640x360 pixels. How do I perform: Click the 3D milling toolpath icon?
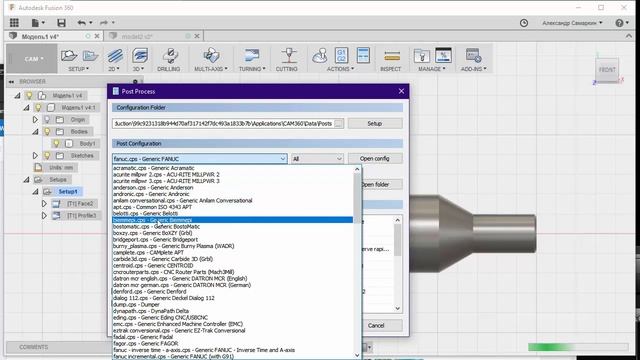(x=140, y=56)
